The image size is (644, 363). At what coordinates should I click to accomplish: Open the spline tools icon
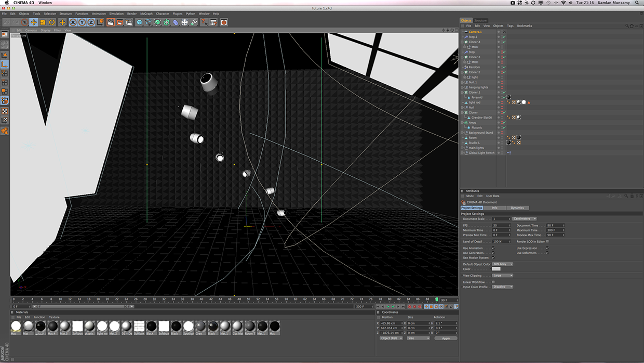tap(149, 22)
